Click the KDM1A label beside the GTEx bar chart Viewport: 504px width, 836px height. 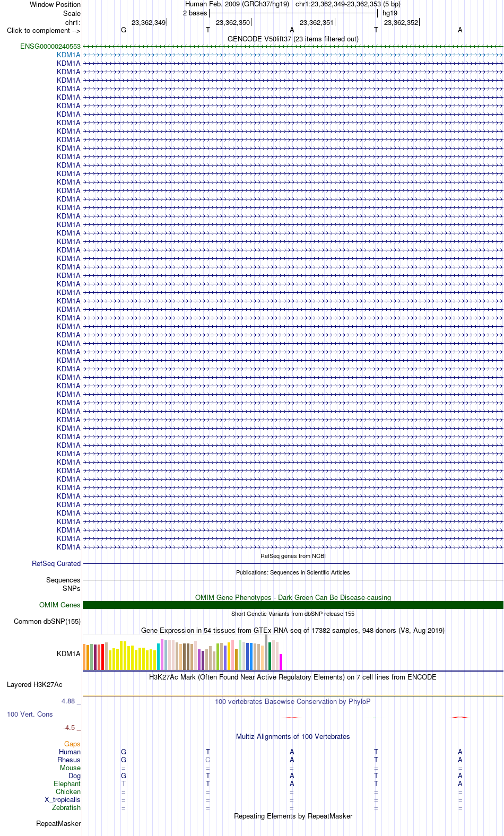(69, 654)
